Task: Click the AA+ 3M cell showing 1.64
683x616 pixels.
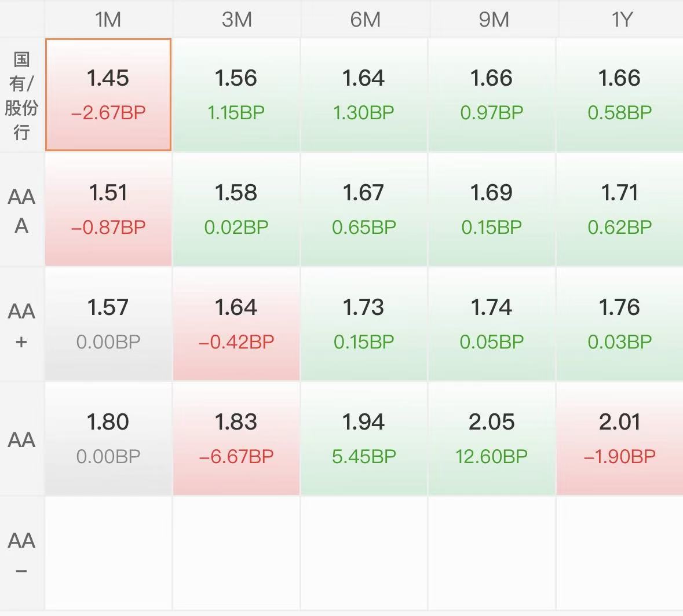Action: click(x=236, y=324)
